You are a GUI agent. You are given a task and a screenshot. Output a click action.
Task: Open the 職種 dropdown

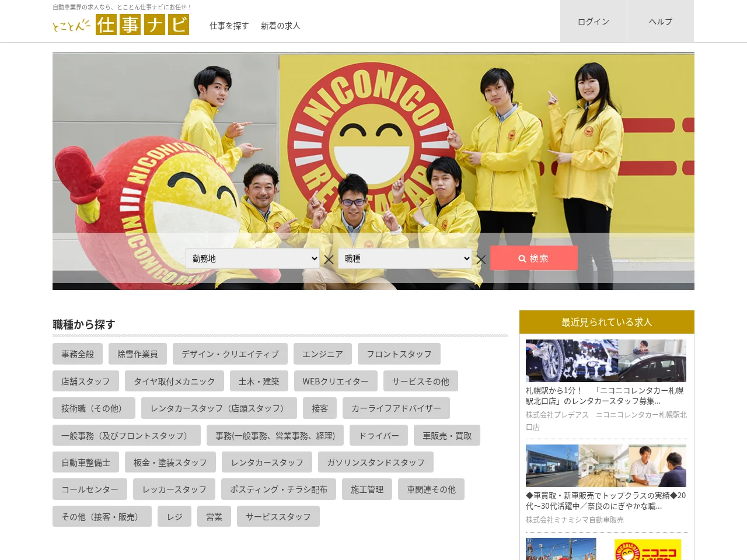tap(404, 258)
